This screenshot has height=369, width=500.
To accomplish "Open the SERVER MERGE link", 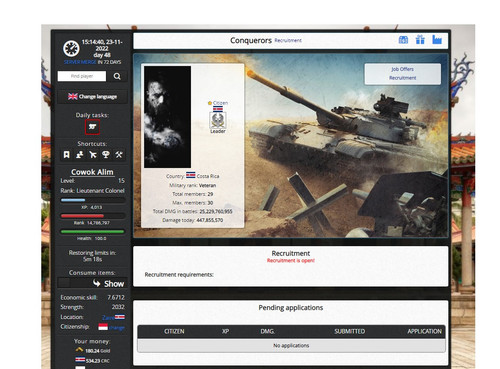I will 80,62.
